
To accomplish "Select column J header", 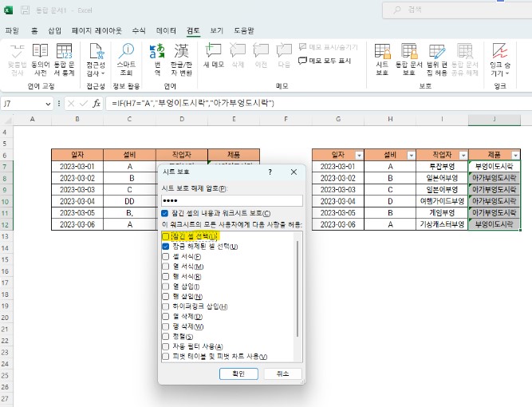I will click(x=495, y=119).
